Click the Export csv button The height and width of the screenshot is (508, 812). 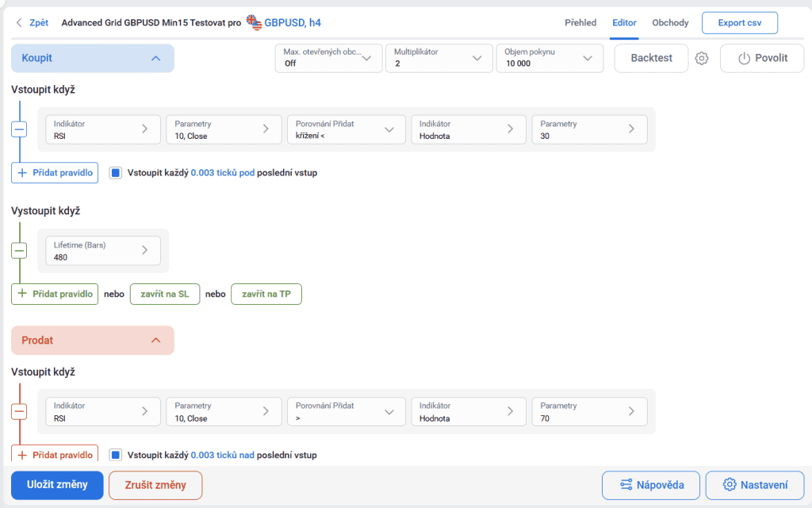coord(739,22)
